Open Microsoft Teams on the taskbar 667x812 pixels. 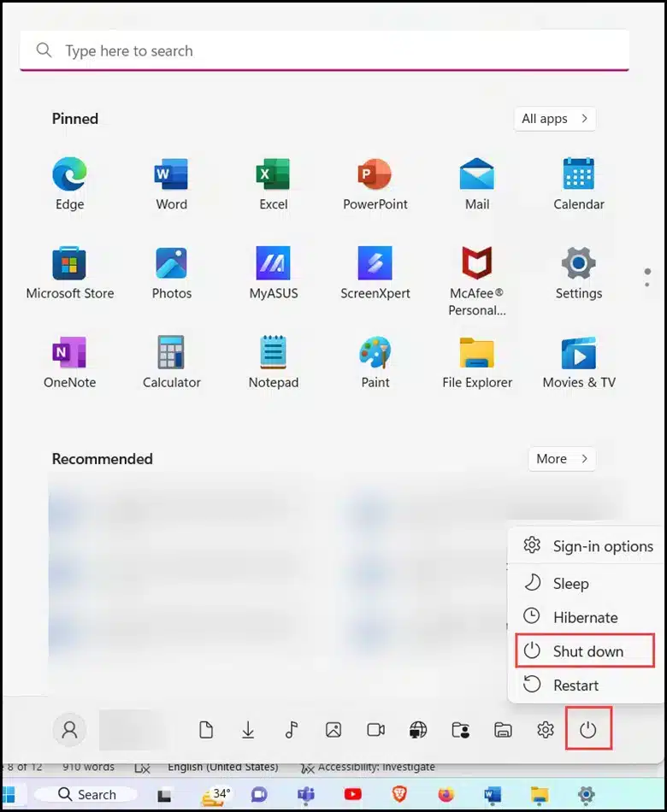pyautogui.click(x=306, y=794)
